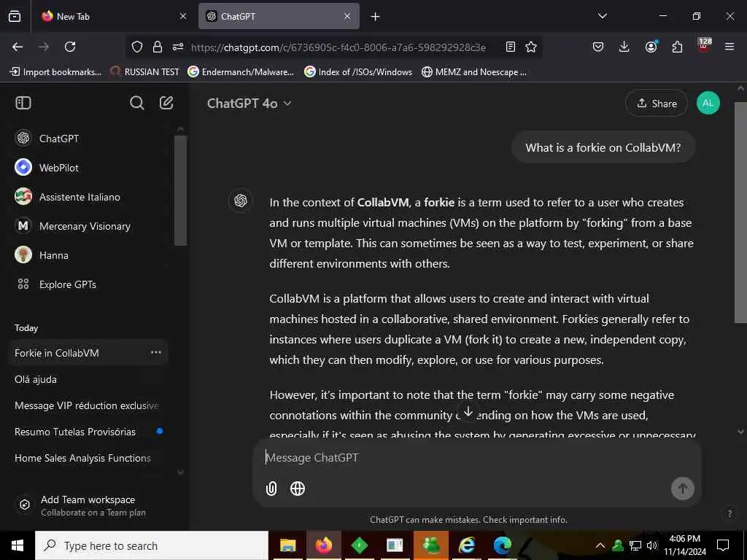
Task: Click the send message arrow button
Action: pos(682,489)
